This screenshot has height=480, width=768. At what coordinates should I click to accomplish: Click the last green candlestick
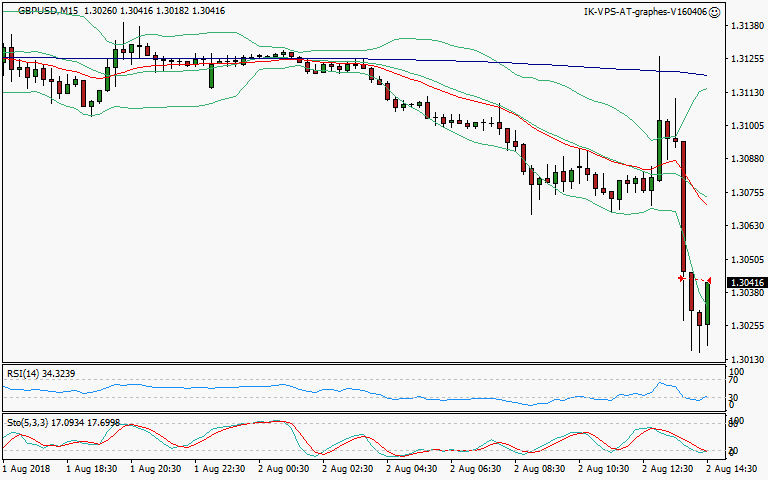pos(707,303)
